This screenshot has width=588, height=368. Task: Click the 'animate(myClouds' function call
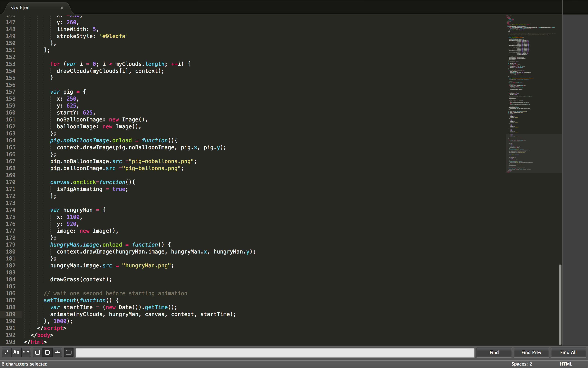pyautogui.click(x=76, y=314)
